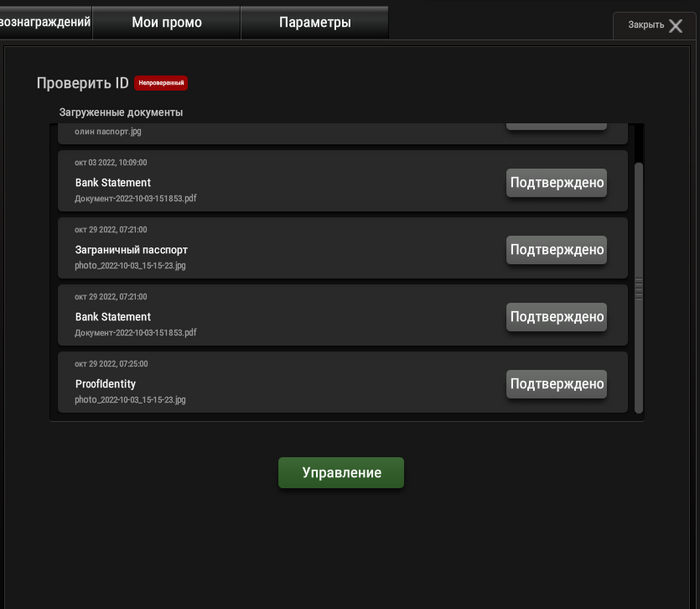The image size is (700, 609).
Task: Click the photo file name under ProofIdentity
Action: (130, 400)
